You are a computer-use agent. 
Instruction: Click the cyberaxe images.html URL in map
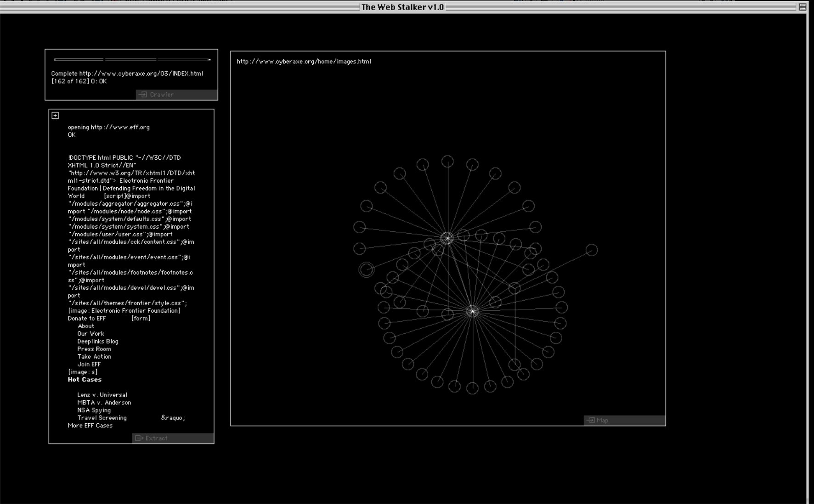pos(304,62)
